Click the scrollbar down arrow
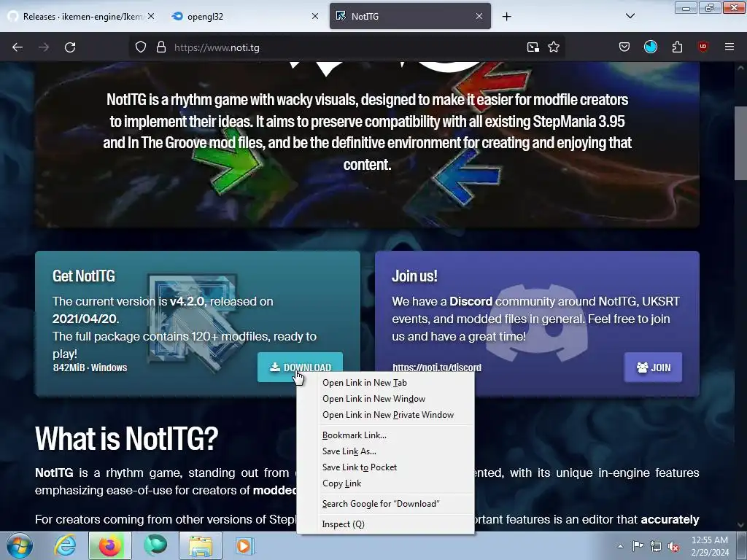 pyautogui.click(x=740, y=525)
